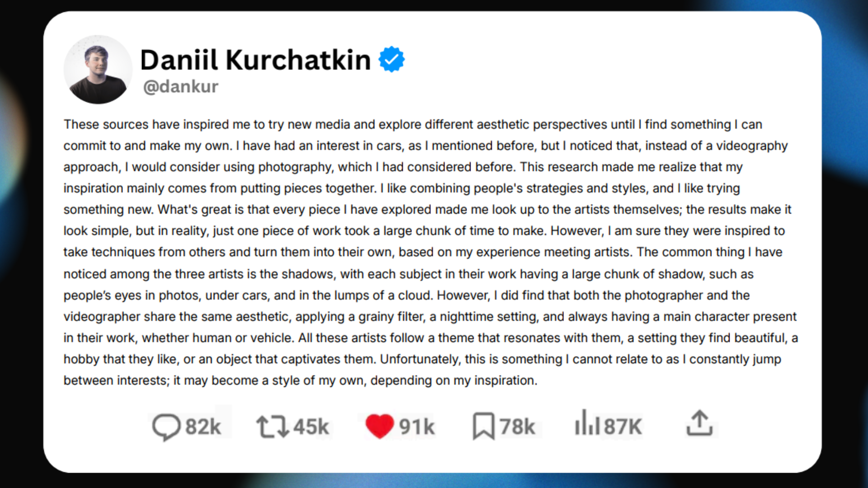The height and width of the screenshot is (488, 868).
Task: Expand the likes list via the 91k count
Action: (416, 425)
